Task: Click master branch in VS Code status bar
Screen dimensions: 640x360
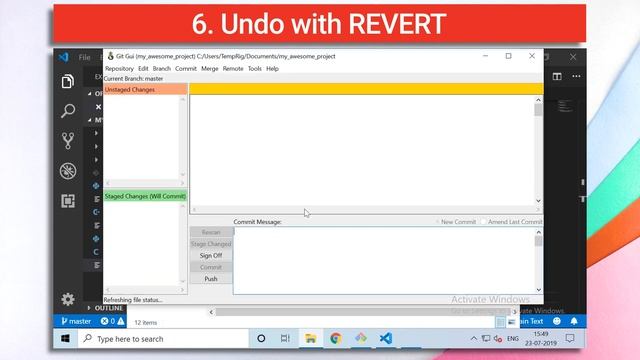Action: pyautogui.click(x=76, y=321)
